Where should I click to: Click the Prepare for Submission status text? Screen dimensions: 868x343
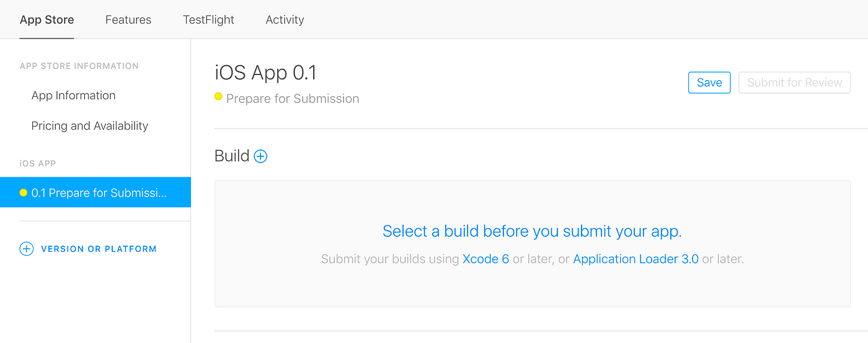(x=293, y=99)
